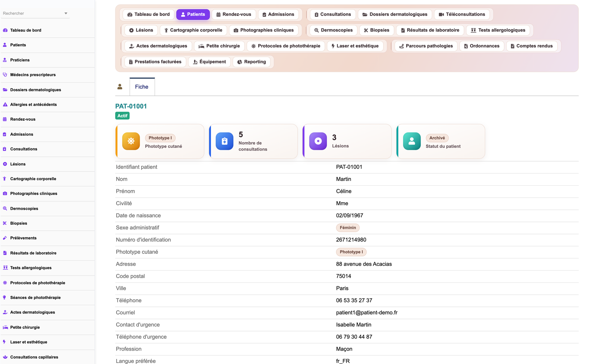Click the lightbulb icon for Séances de photothérapie
This screenshot has width=589, height=364.
click(x=5, y=297)
